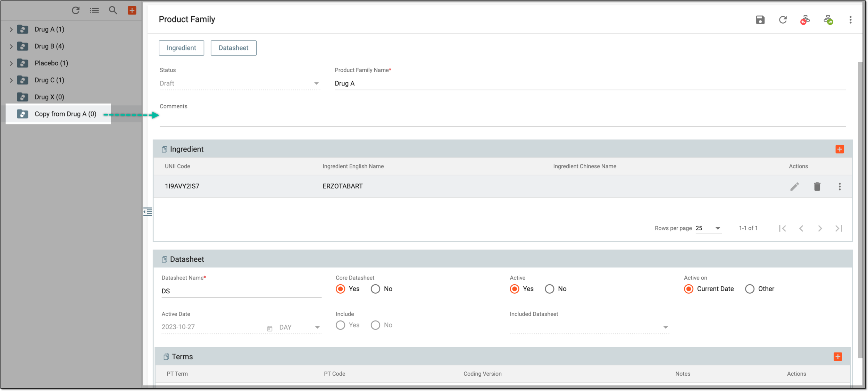This screenshot has width=868, height=391.
Task: Go to previous ingredients page
Action: pos(801,228)
